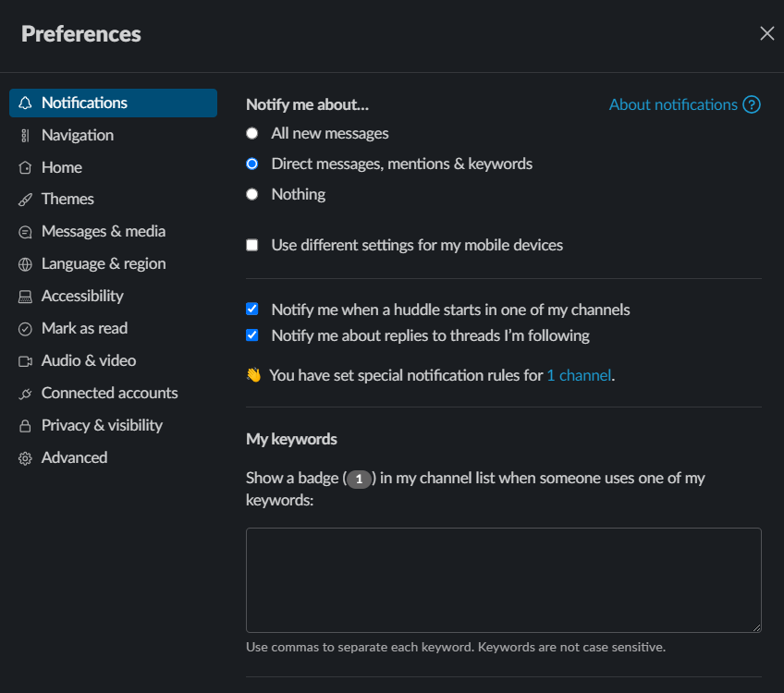Screen dimensions: 784x693
Task: Click the Mark as read checkmark icon
Action: 25,329
